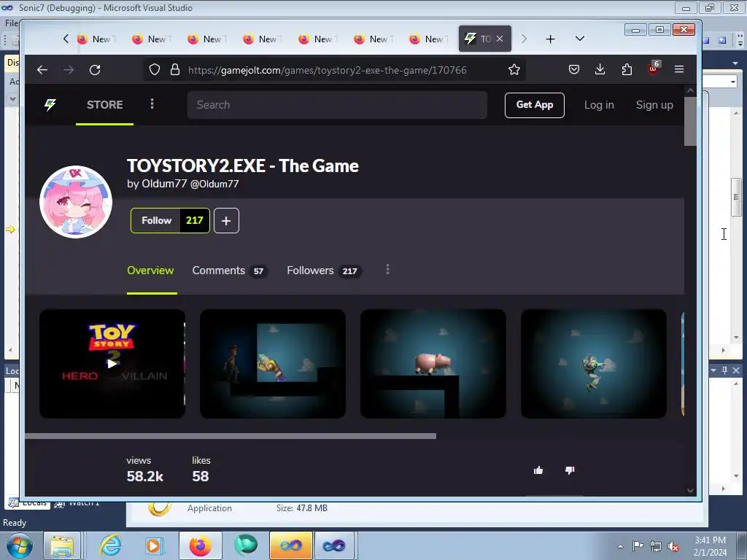The height and width of the screenshot is (560, 747).
Task: Open uBlock Origin extension icon
Action: [x=653, y=69]
